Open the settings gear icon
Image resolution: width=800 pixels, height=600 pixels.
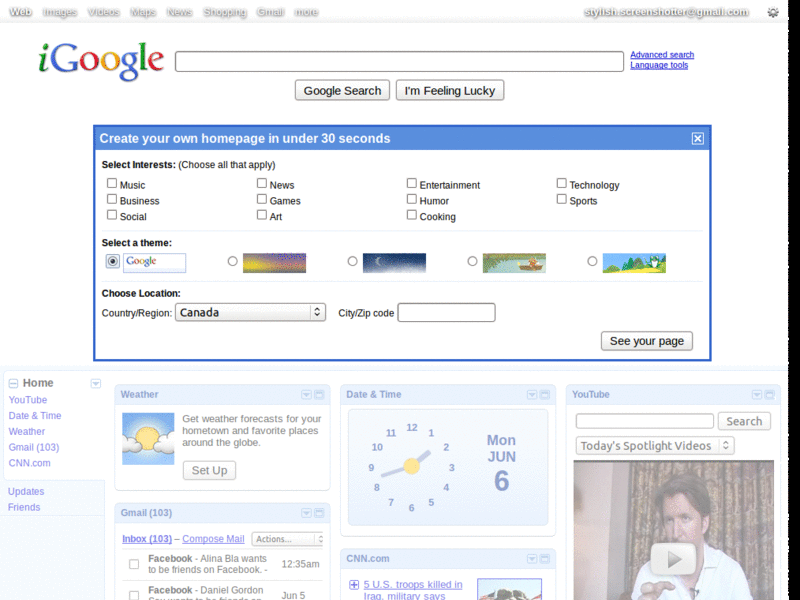click(x=773, y=12)
